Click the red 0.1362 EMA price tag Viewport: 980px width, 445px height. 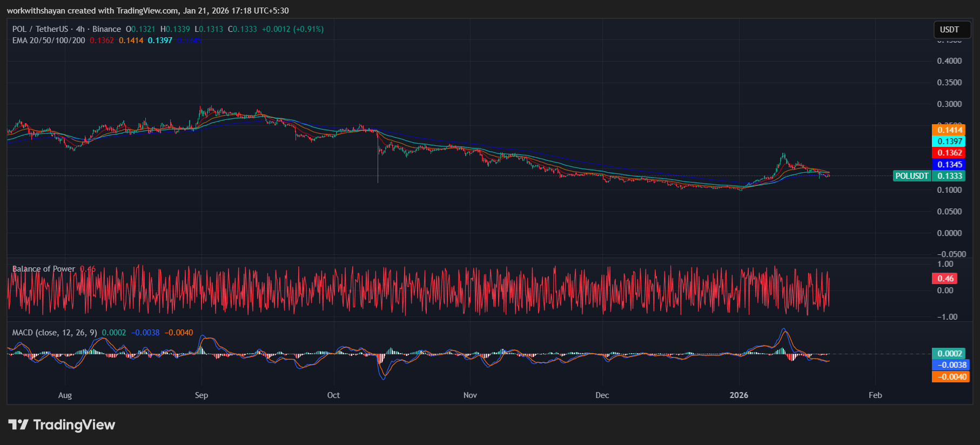(949, 153)
